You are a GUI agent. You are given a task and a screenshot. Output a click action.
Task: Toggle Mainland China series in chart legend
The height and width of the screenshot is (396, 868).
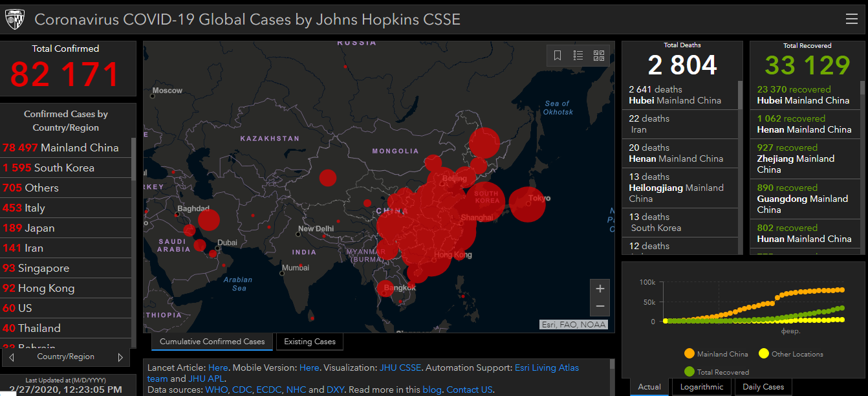pyautogui.click(x=716, y=354)
